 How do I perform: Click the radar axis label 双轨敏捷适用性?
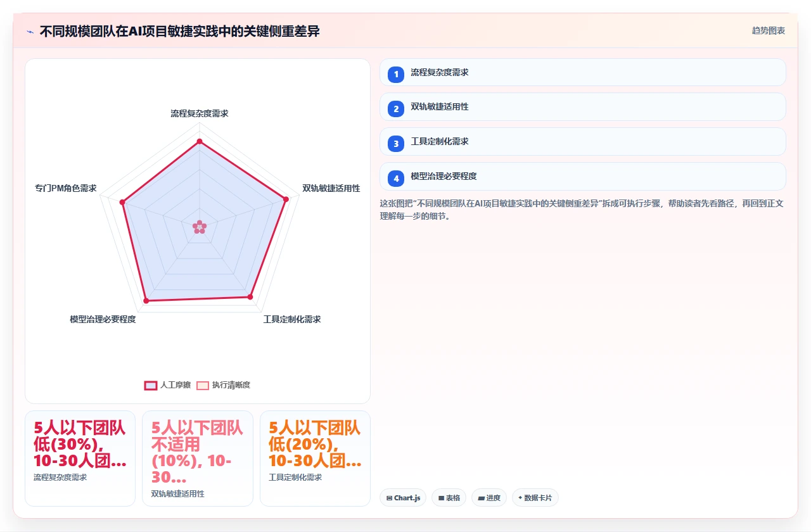point(331,188)
